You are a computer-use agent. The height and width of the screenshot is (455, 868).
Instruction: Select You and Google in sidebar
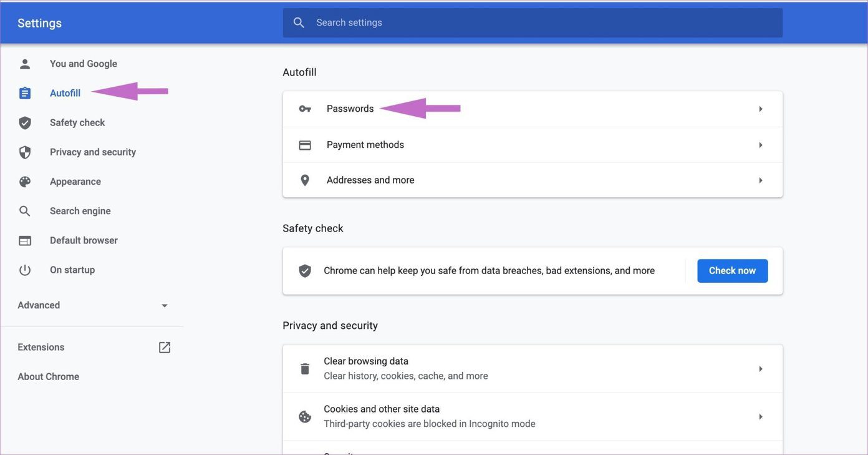[84, 64]
